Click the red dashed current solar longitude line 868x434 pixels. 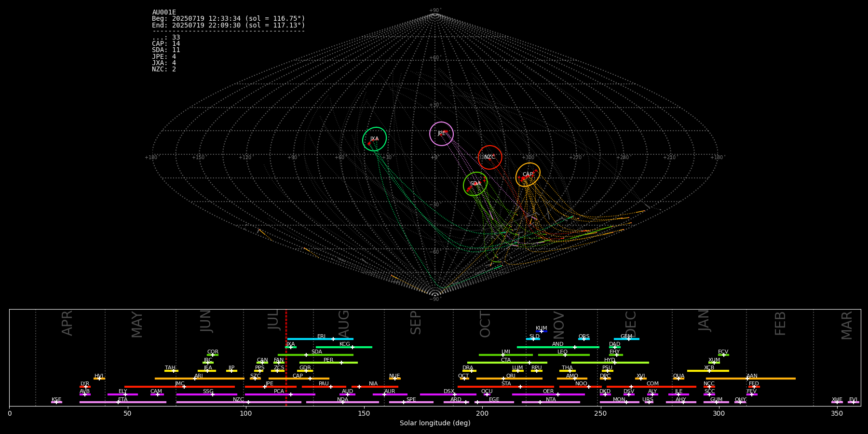pos(286,357)
